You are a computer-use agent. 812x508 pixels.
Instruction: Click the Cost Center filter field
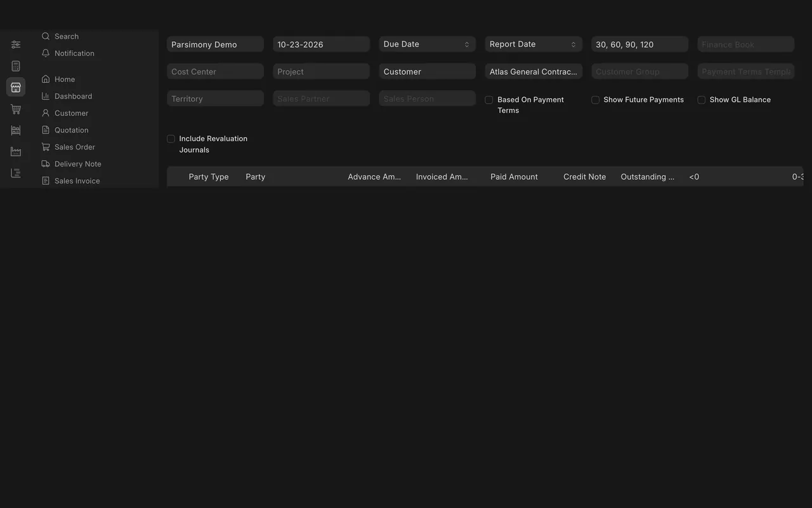215,72
